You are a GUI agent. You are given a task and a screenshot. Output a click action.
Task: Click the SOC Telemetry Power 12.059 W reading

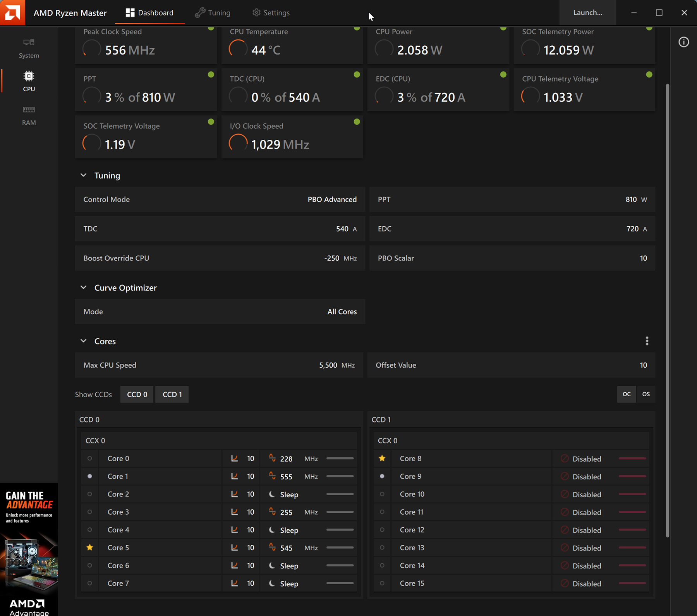[568, 50]
